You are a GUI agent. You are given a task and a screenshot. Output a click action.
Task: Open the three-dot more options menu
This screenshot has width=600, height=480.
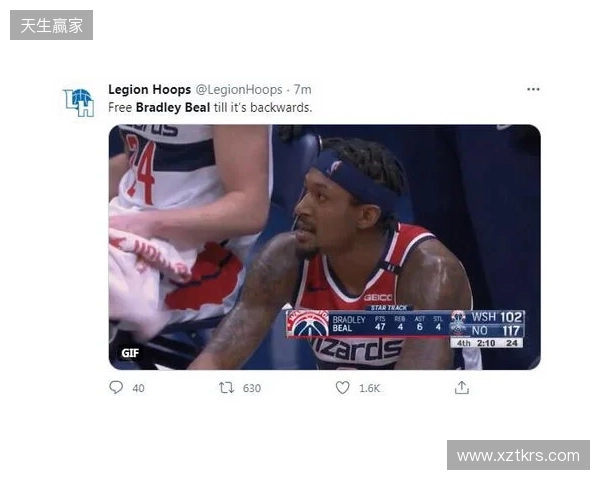533,89
